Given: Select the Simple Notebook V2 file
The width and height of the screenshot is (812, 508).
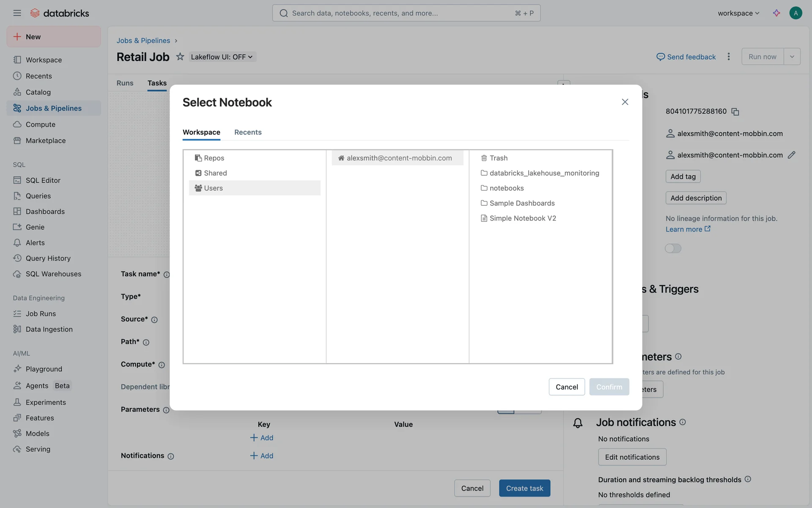Looking at the screenshot, I should point(522,218).
